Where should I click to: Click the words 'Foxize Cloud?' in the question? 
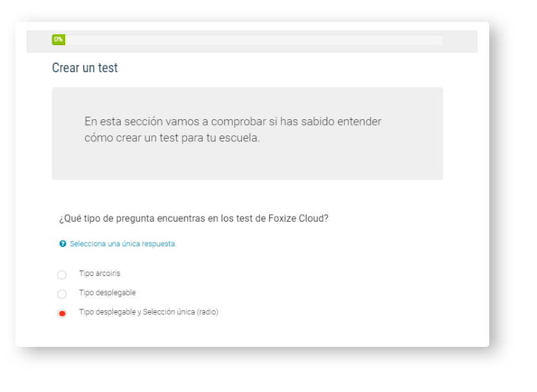tap(298, 218)
